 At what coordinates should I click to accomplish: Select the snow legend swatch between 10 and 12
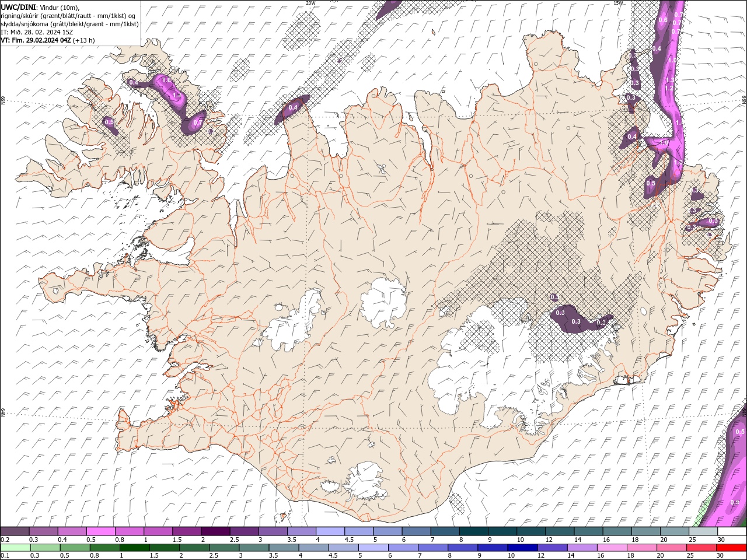[x=531, y=531]
